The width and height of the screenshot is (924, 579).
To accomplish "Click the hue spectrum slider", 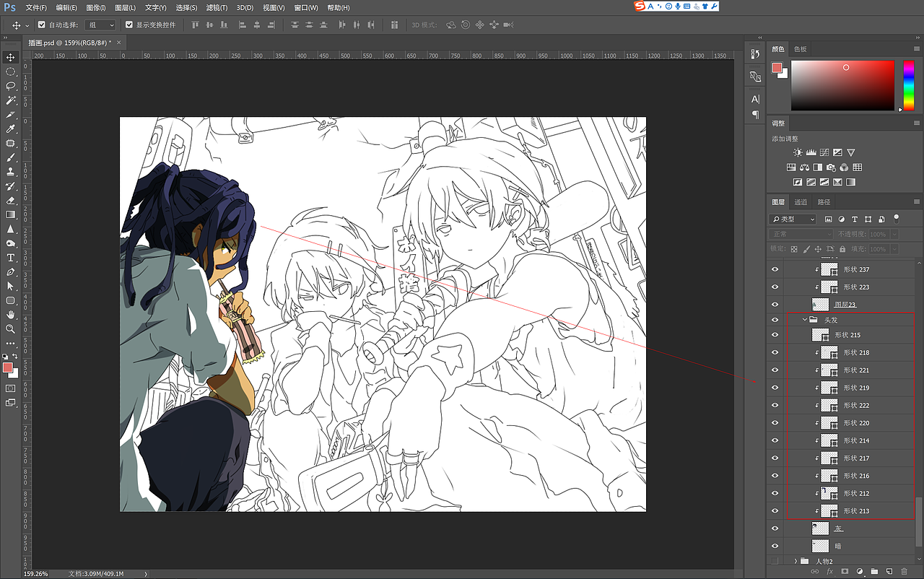I will coord(909,85).
